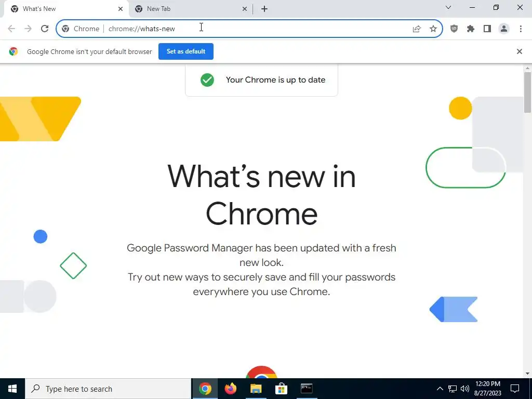Dismiss the default browser infobar

point(520,51)
